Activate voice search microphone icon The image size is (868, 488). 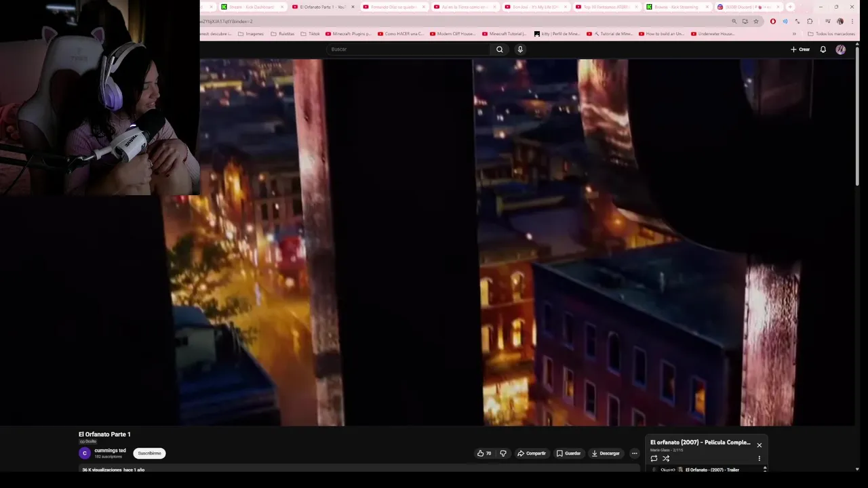520,49
